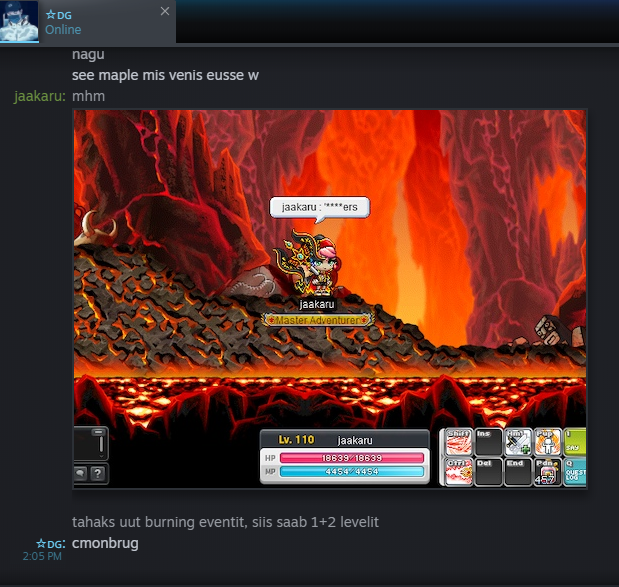619x587 pixels.
Task: Click the Hm quickslot sword skill icon
Action: coord(518,442)
